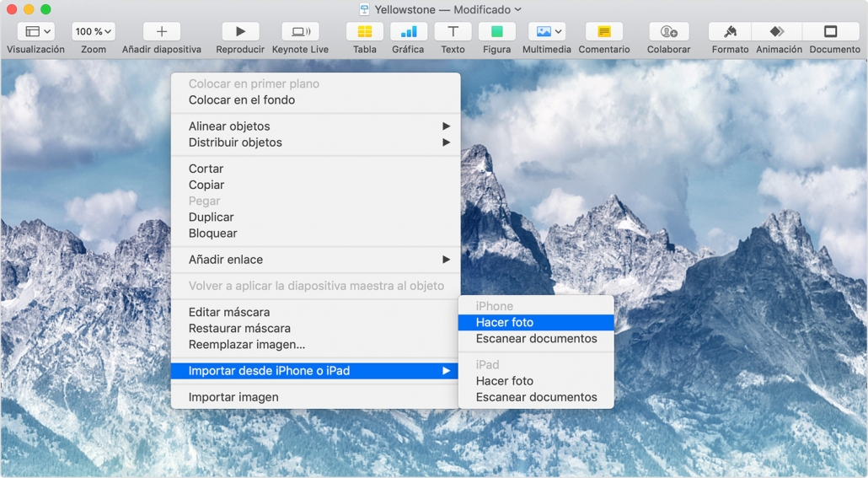Choose Reemplazar imagen… entry

click(315, 345)
